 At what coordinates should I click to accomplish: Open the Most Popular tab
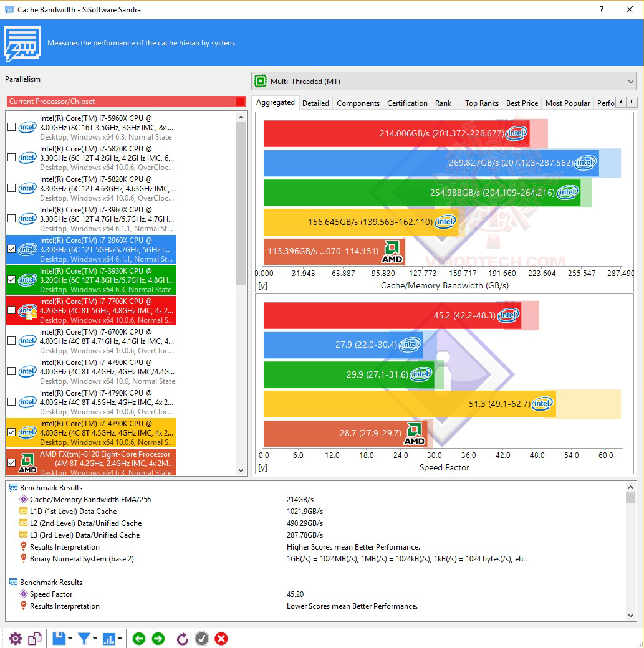[x=567, y=103]
